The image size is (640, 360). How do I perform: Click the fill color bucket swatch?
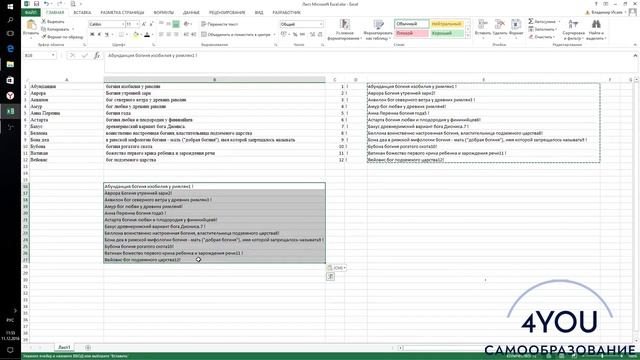coord(136,35)
